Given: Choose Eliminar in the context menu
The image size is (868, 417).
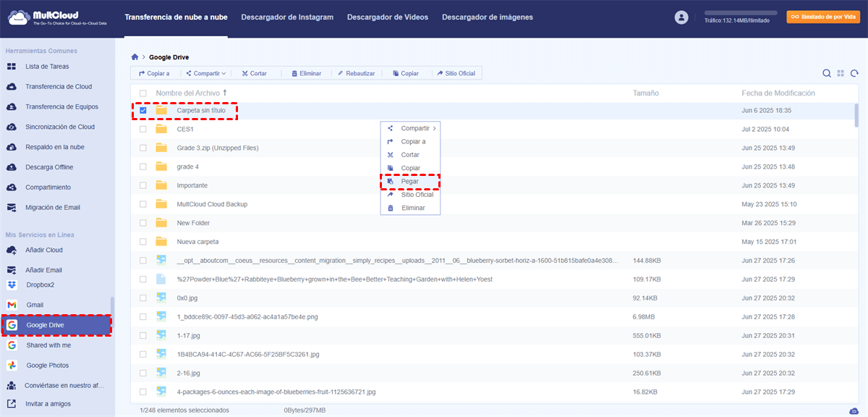Looking at the screenshot, I should 411,208.
